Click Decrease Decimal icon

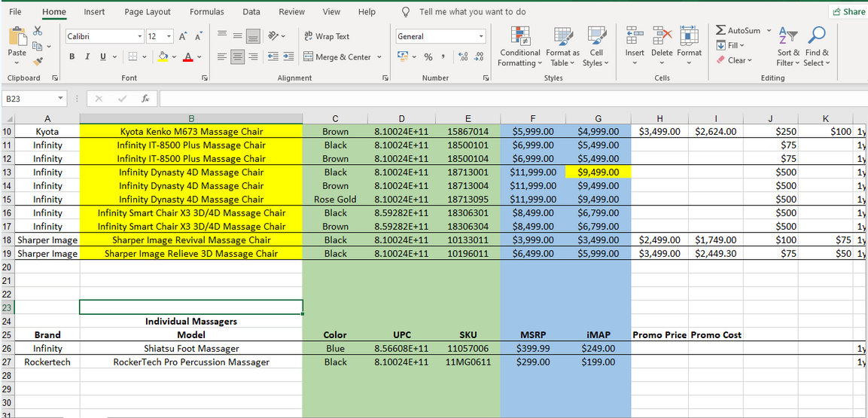click(x=480, y=56)
